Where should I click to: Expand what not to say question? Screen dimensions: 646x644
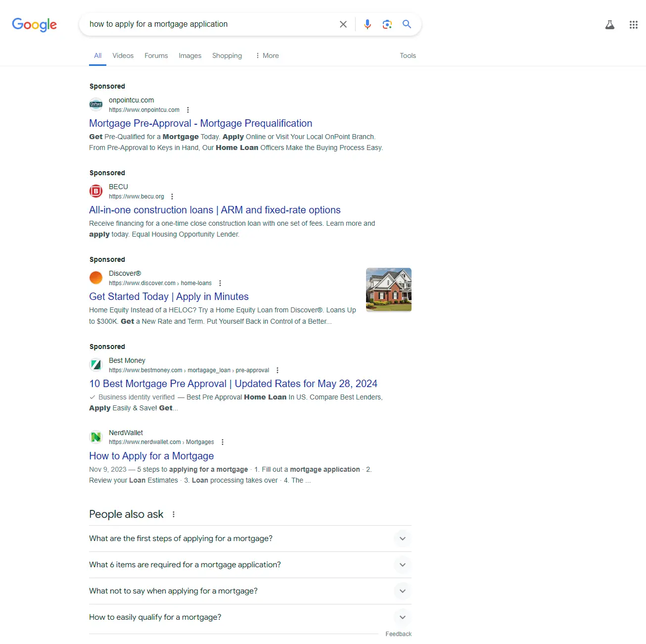[x=250, y=591]
